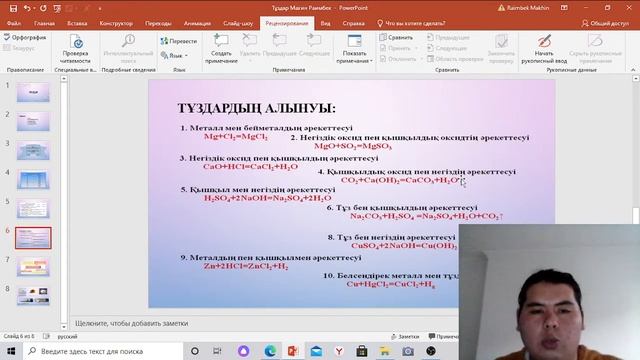The image size is (640, 360).
Task: Launch Проверка читаемости accessibility check
Action: pyautogui.click(x=75, y=49)
